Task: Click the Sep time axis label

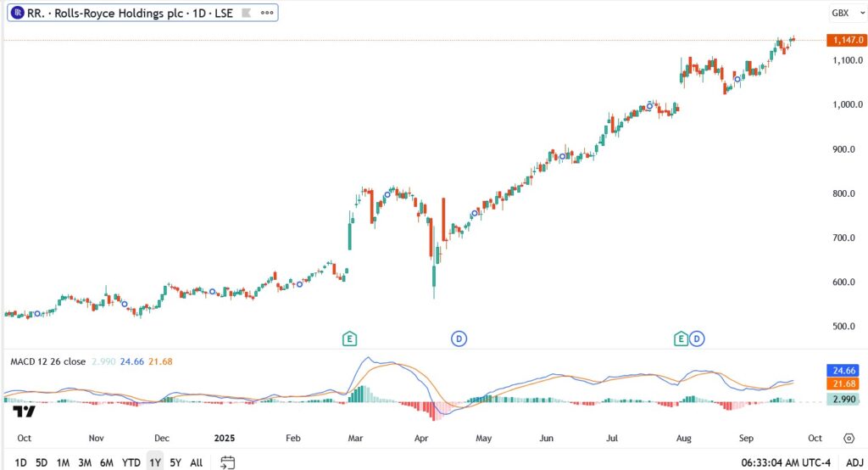Action: (x=746, y=438)
